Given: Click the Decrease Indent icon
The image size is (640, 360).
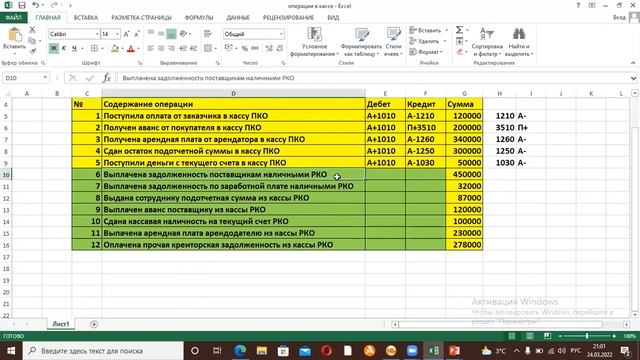Looking at the screenshot, I should coord(183,49).
